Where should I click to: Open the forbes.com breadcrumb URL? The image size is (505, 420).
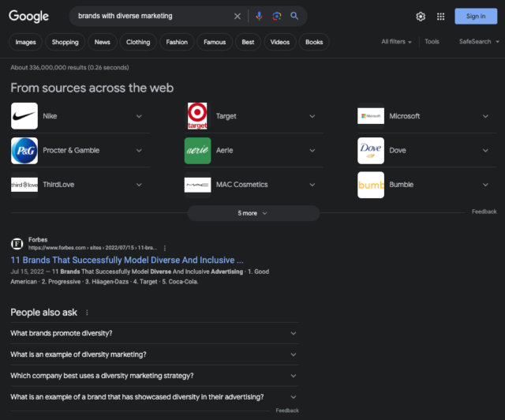(x=92, y=248)
